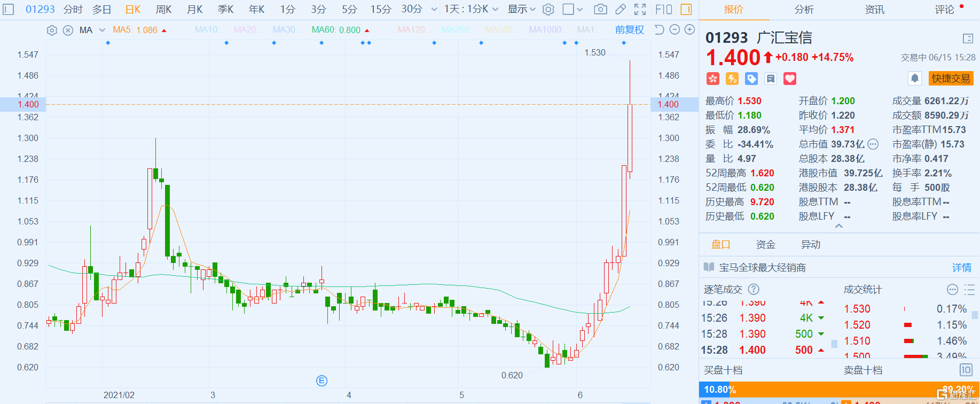Image resolution: width=980 pixels, height=404 pixels.
Task: Toggle MA120 line visibility
Action: point(412,30)
